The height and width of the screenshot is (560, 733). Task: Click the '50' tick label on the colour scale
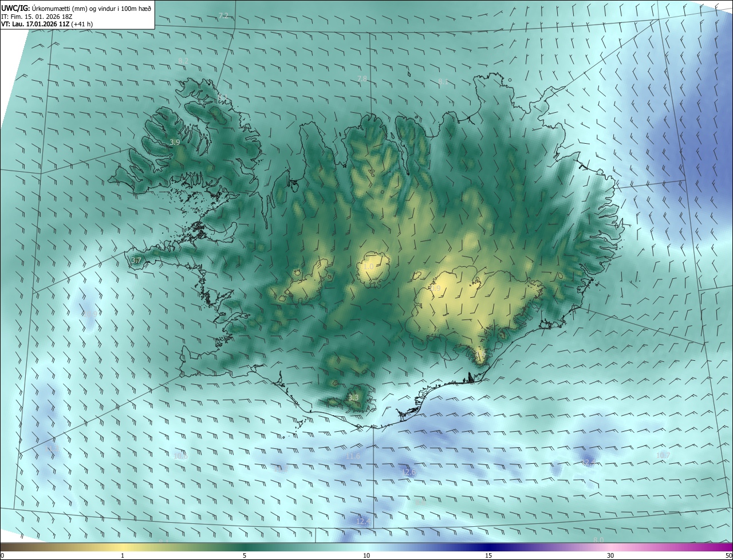click(x=728, y=555)
